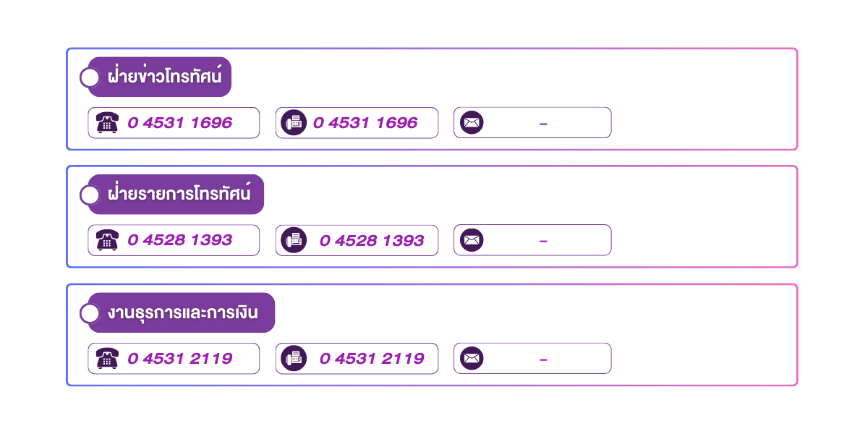Click fax number 0 4531 2119

coord(372,358)
